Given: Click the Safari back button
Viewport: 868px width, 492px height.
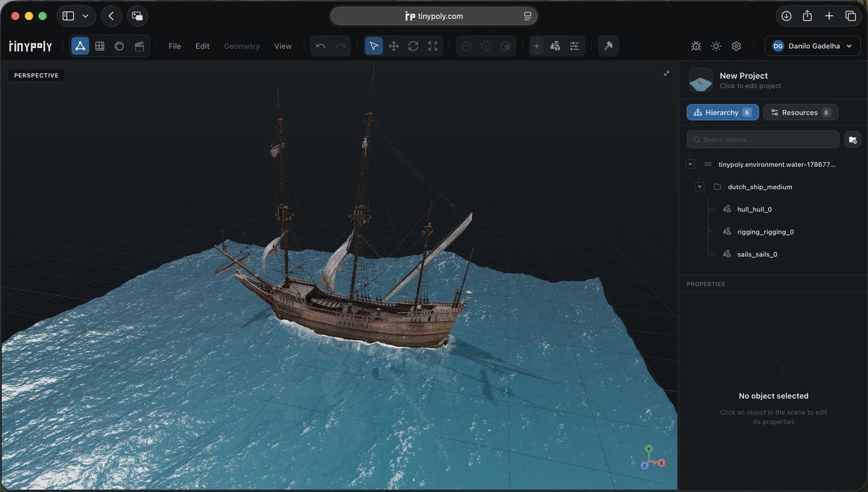Looking at the screenshot, I should click(x=111, y=16).
